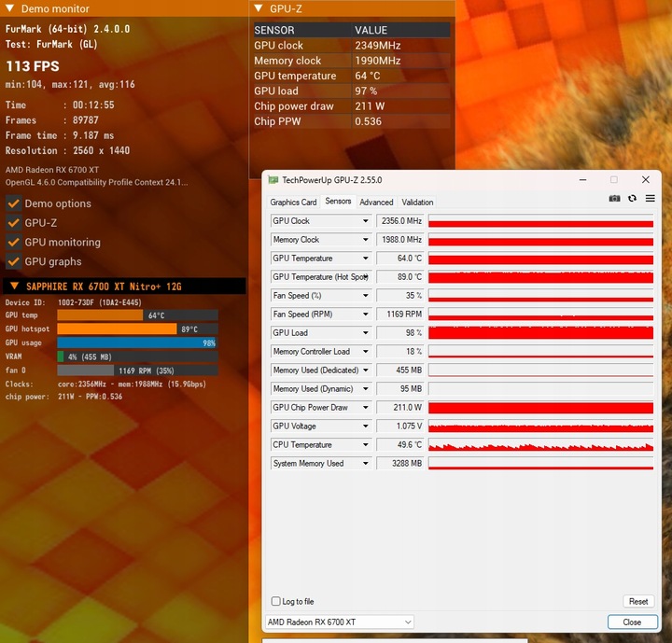Click the Close button in GPU-Z
Screen dimensions: 672x643
click(x=632, y=622)
